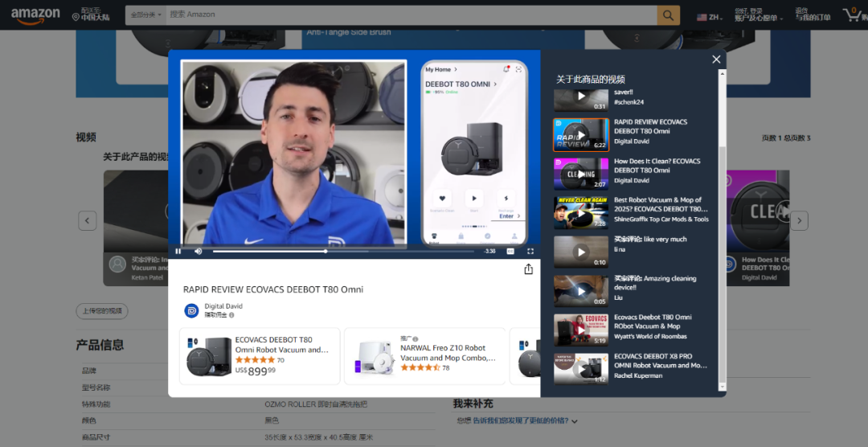This screenshot has width=868, height=447.
Task: Click ShineGraffix Top Car Mods & Tools channel
Action: coord(661,219)
